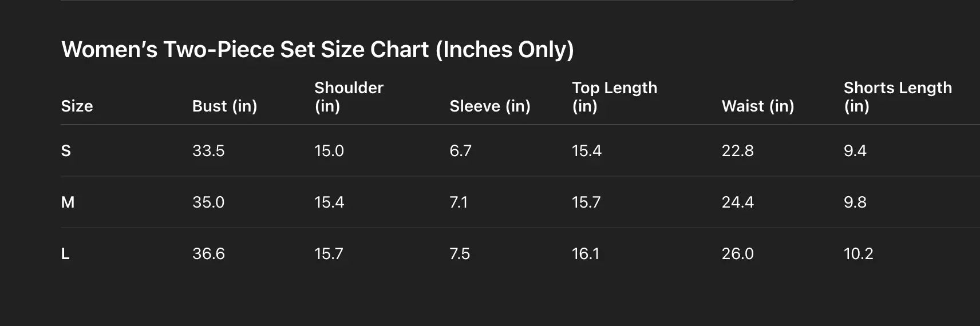The height and width of the screenshot is (326, 980).
Task: Click the 22.8 waist value for small
Action: [x=737, y=150]
